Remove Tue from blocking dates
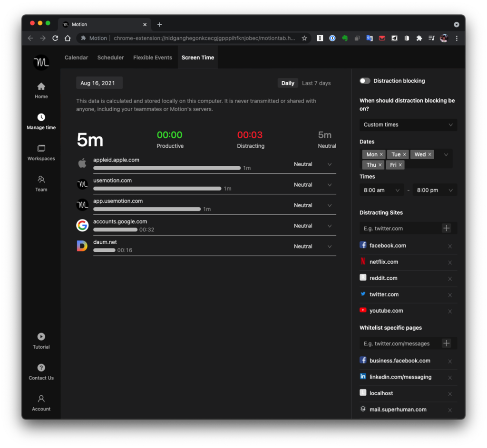The height and width of the screenshot is (448, 487). (x=404, y=154)
